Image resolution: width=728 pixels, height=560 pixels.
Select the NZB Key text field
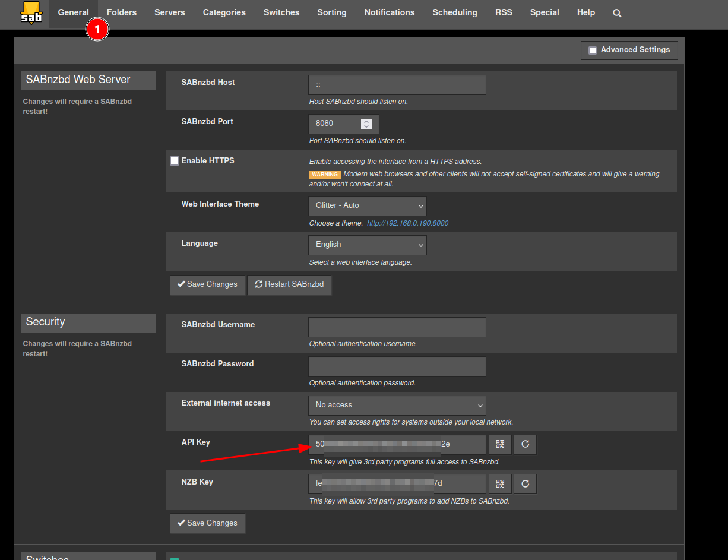tap(397, 484)
